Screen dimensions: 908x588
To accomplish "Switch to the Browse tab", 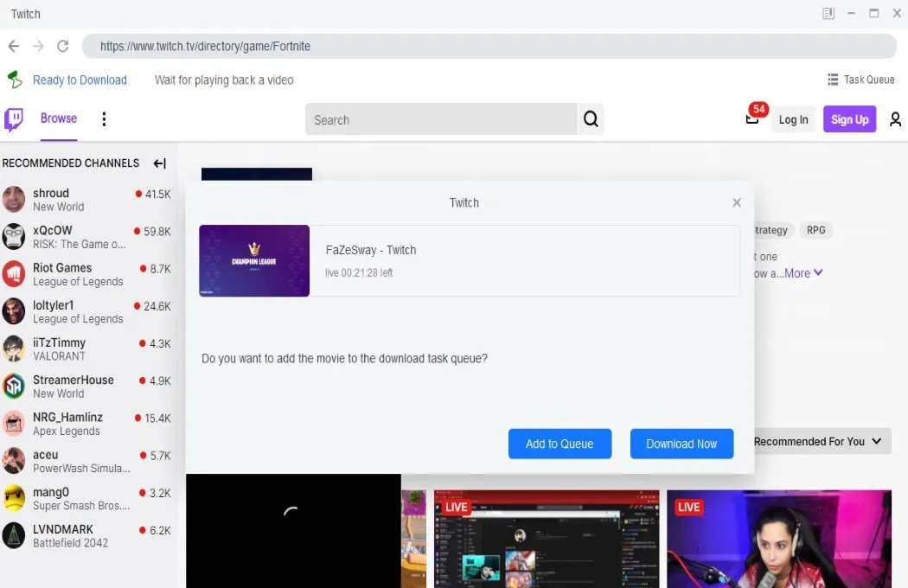I will click(x=58, y=118).
